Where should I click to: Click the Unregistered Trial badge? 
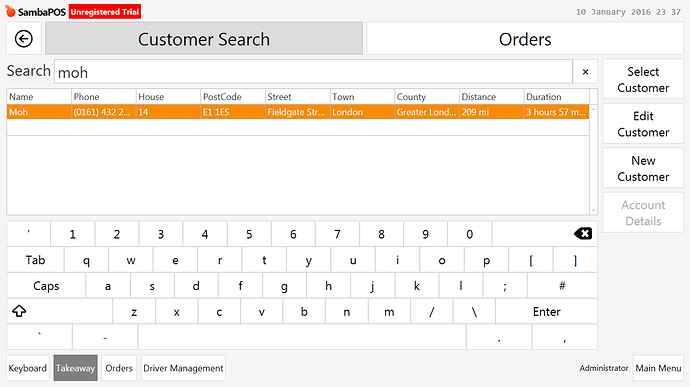click(x=105, y=12)
